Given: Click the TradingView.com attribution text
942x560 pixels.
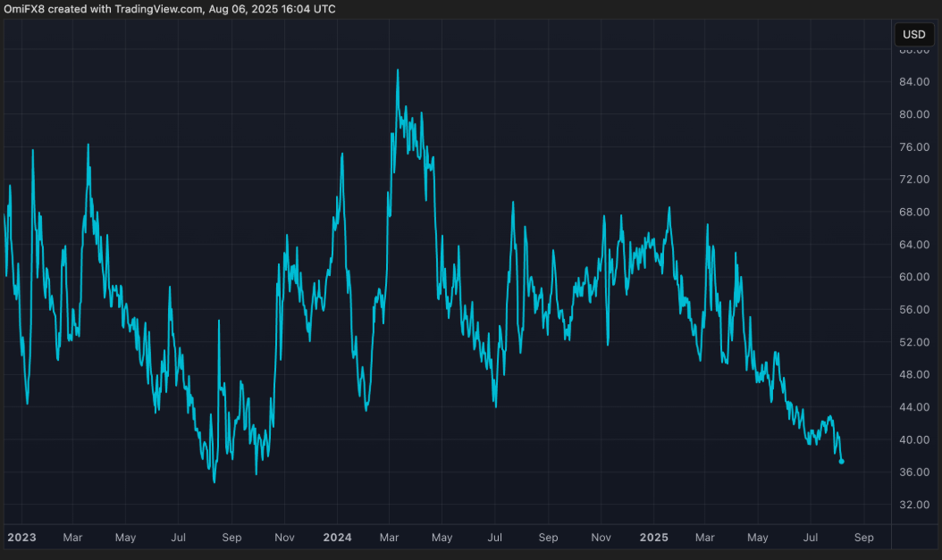Looking at the screenshot, I should (x=153, y=8).
